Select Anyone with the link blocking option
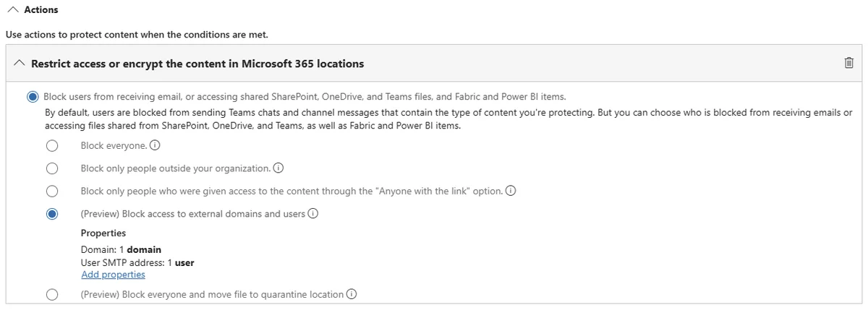This screenshot has height=310, width=868. 51,191
